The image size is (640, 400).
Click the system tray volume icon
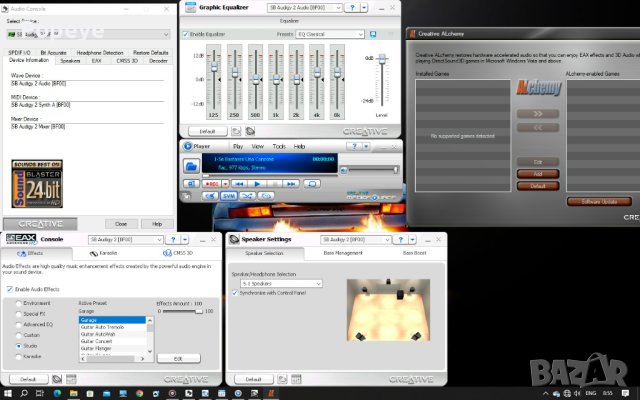577,393
